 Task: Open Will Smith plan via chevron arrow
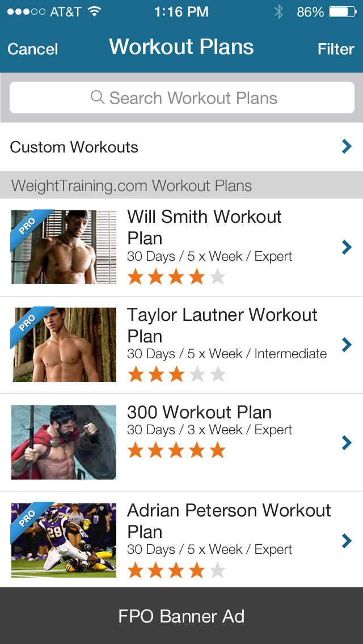pyautogui.click(x=347, y=247)
